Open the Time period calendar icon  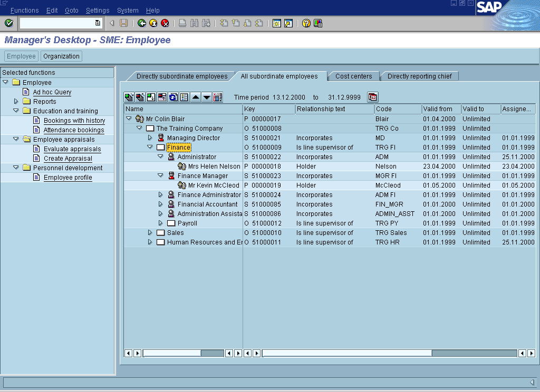click(373, 97)
